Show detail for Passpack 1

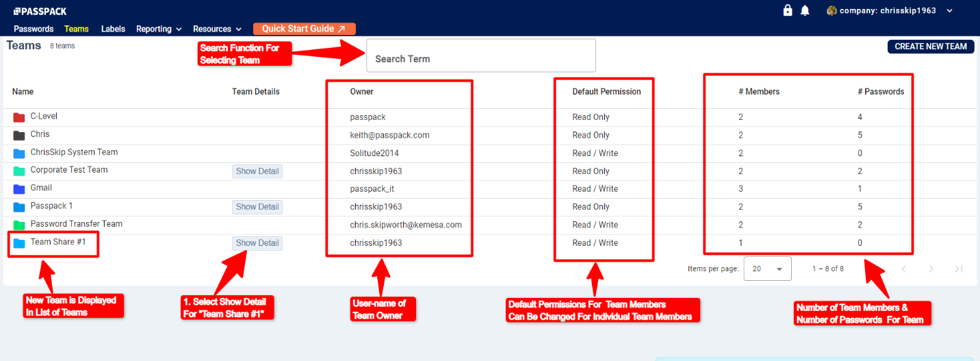point(257,207)
